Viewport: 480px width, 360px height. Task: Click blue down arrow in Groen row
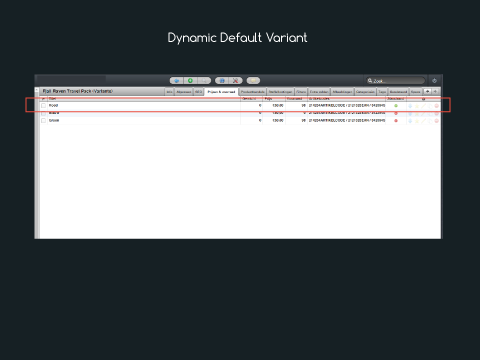tap(410, 121)
